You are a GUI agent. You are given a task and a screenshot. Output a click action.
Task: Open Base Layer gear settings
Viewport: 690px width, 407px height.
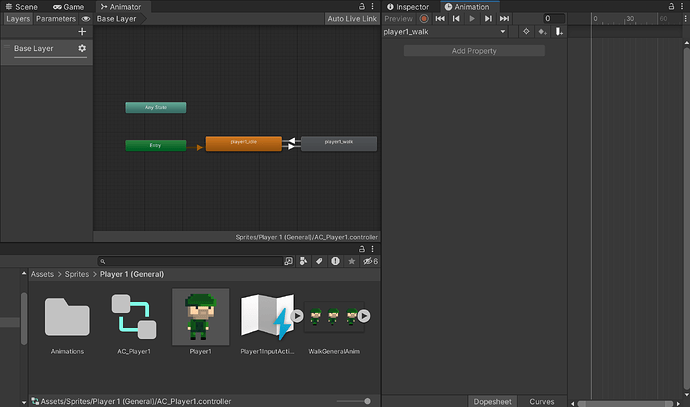pos(82,48)
